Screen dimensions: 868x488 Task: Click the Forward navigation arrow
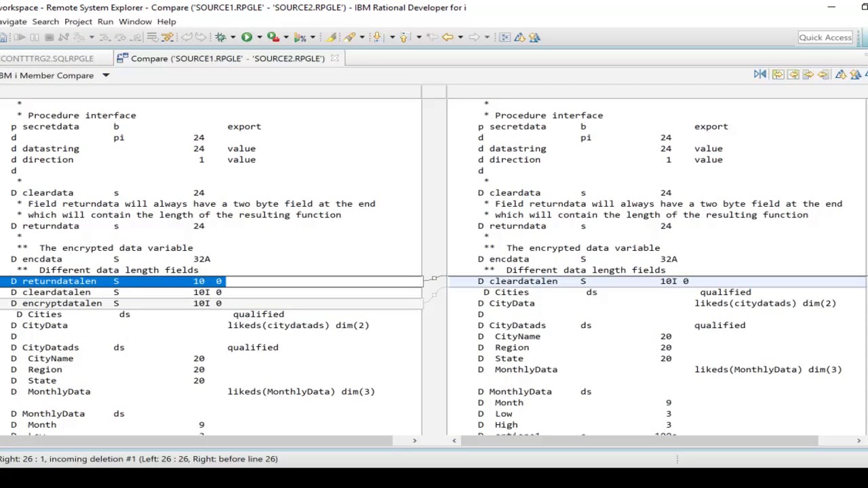[x=474, y=37]
